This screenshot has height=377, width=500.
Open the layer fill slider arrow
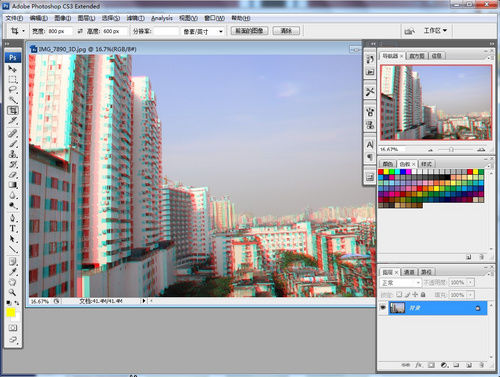[x=470, y=295]
